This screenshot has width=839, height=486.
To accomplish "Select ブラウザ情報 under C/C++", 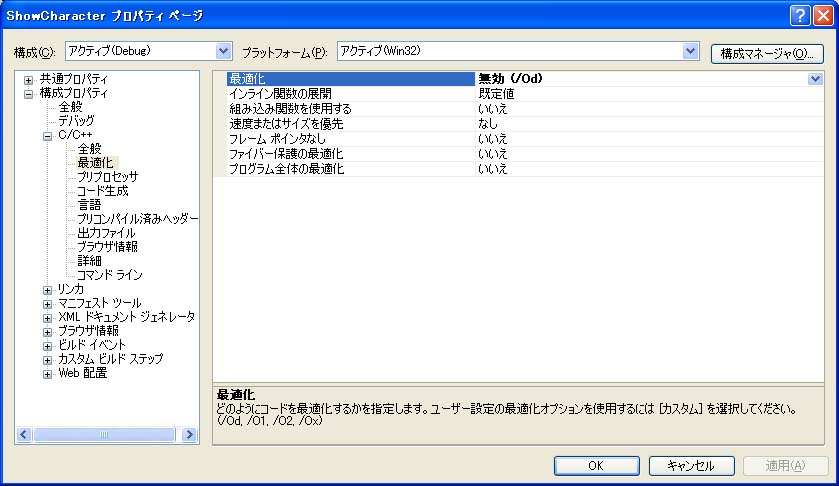I will coord(108,247).
